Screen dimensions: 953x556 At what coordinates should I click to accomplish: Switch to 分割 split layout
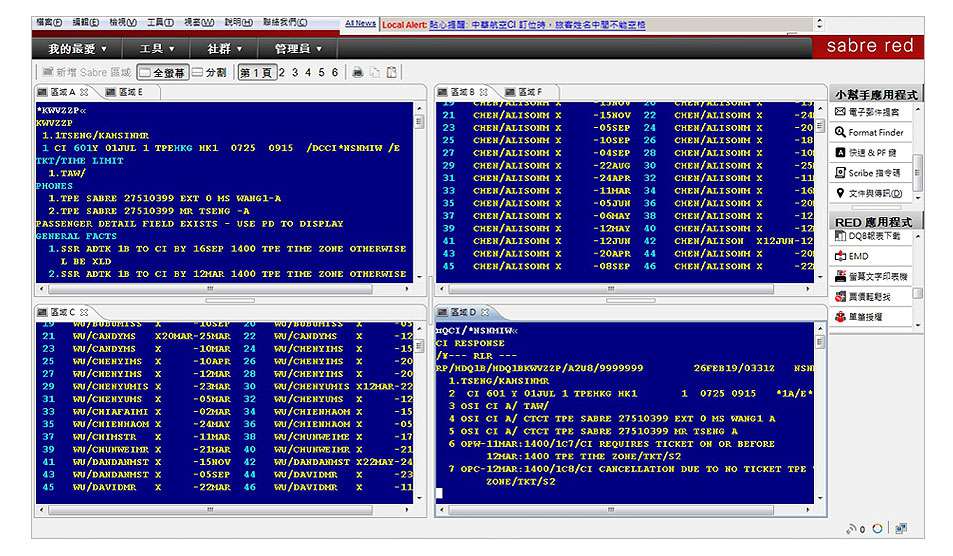click(210, 72)
